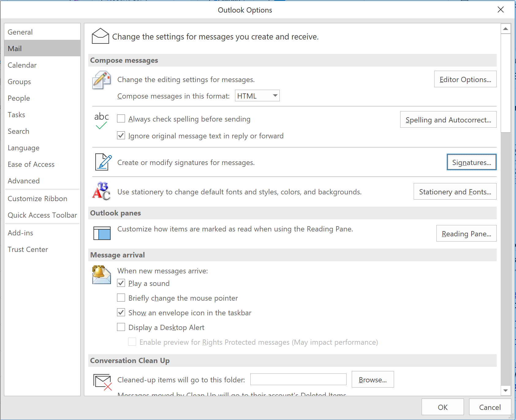Click the Conversation Clean Up section header
Image resolution: width=516 pixels, height=420 pixels.
point(292,361)
